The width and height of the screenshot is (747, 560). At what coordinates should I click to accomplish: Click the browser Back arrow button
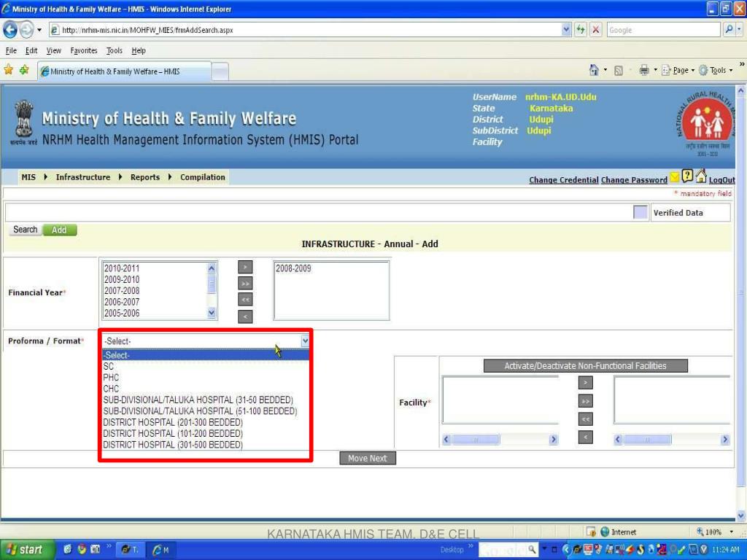tap(10, 30)
